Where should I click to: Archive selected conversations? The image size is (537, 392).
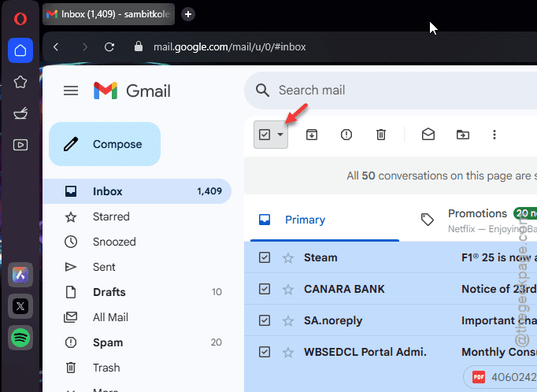312,135
